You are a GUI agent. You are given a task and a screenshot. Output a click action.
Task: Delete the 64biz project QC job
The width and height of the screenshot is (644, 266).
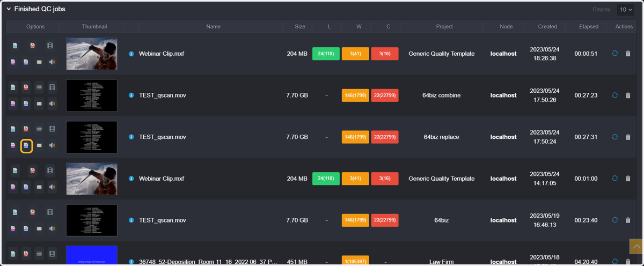(628, 220)
